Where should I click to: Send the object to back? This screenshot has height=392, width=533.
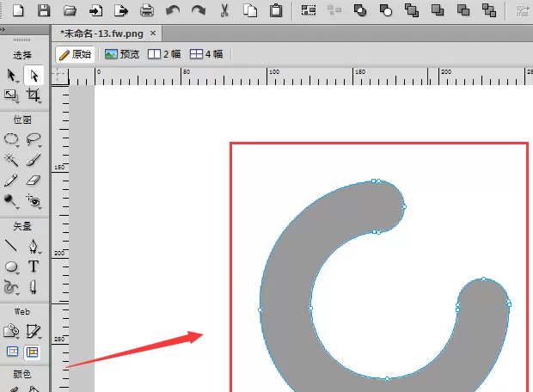coord(489,10)
